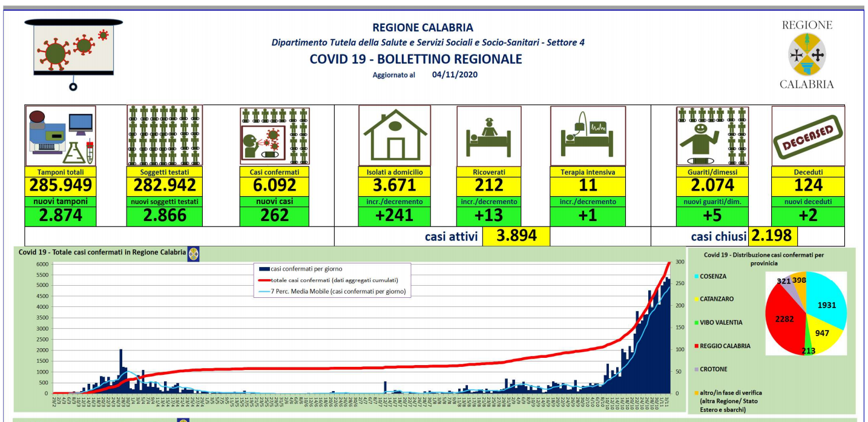Click the Casi confermati coughing person icon
Screen dimensions: 868x422
click(275, 136)
